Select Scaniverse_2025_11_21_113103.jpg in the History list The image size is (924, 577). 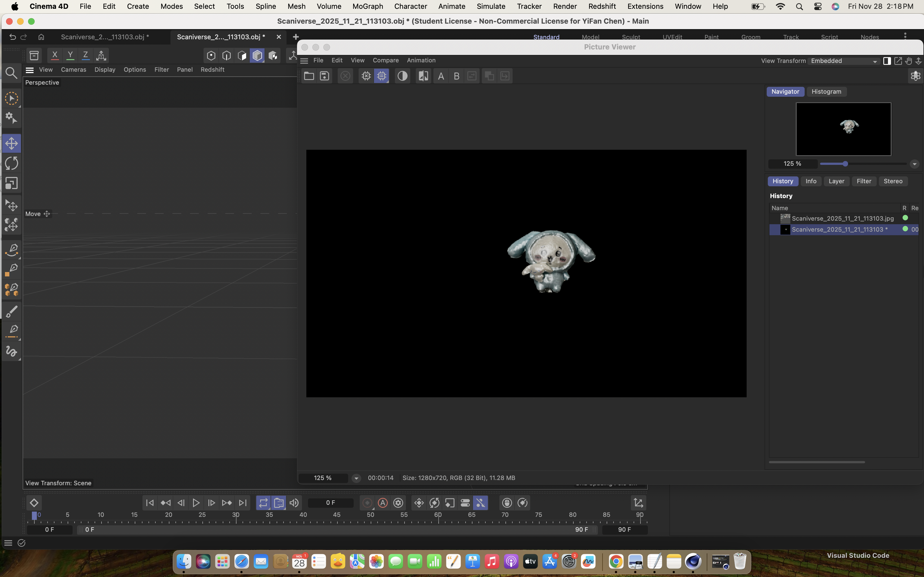coord(842,218)
